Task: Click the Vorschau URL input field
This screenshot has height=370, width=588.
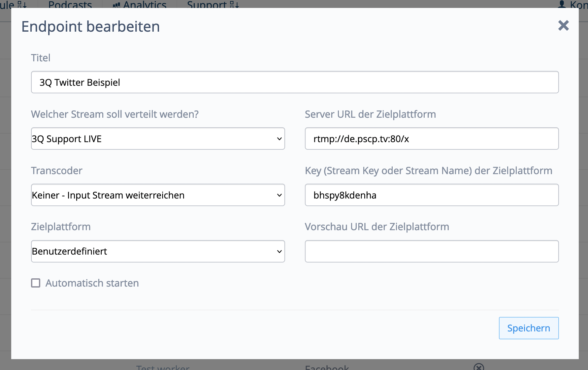Action: pyautogui.click(x=432, y=251)
